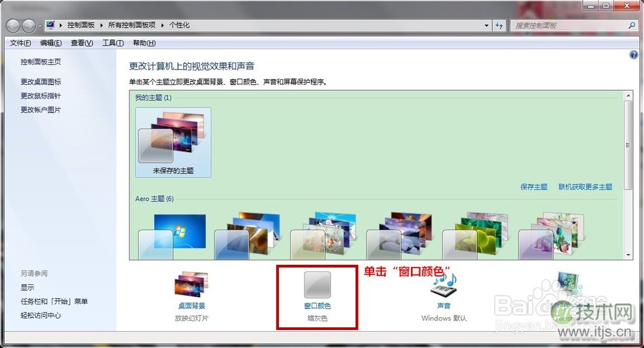The height and width of the screenshot is (348, 644).
Task: Open 显示 under See also
Action: [x=28, y=287]
